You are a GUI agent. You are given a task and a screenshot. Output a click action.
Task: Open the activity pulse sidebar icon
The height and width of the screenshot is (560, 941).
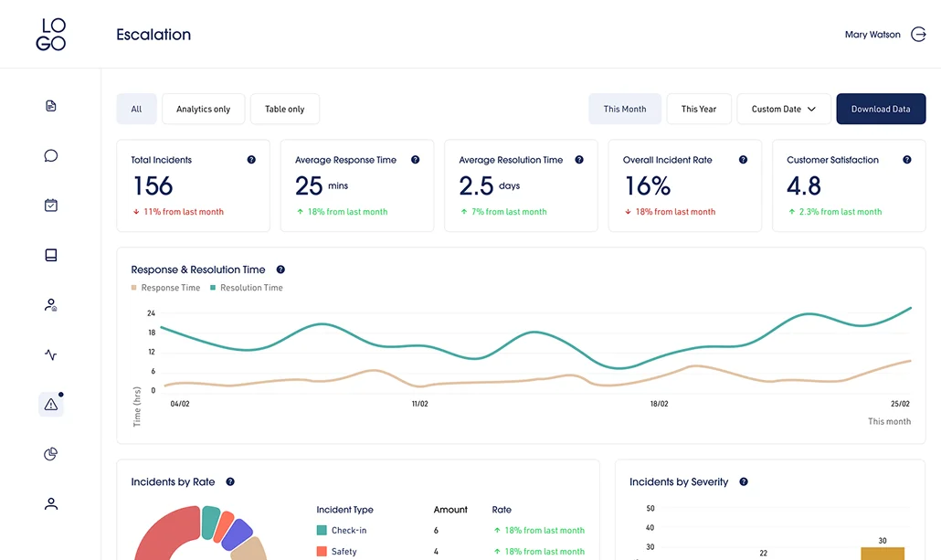coord(51,354)
